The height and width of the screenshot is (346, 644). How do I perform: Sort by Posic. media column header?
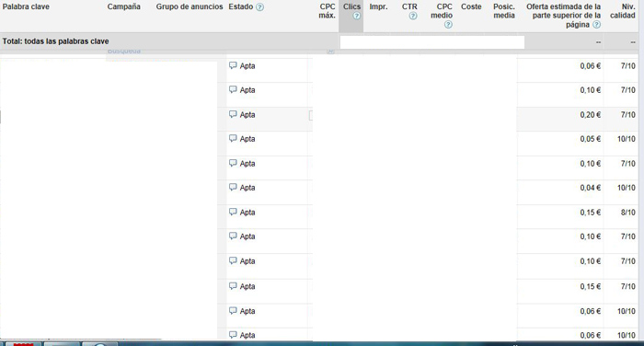(504, 11)
